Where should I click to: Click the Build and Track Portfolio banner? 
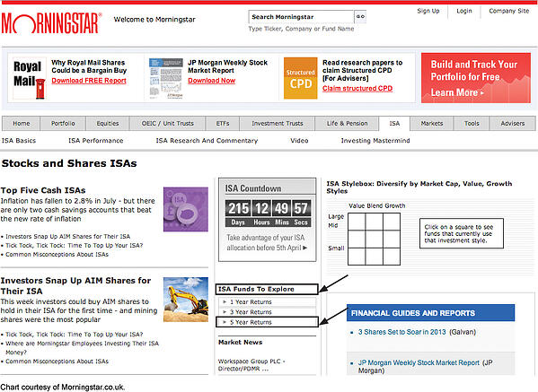click(x=476, y=78)
